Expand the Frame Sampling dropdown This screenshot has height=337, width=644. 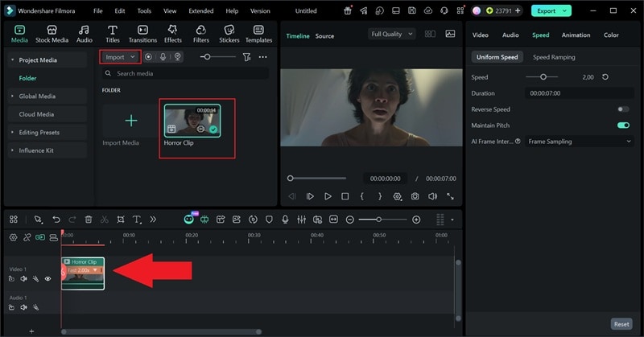pos(579,142)
